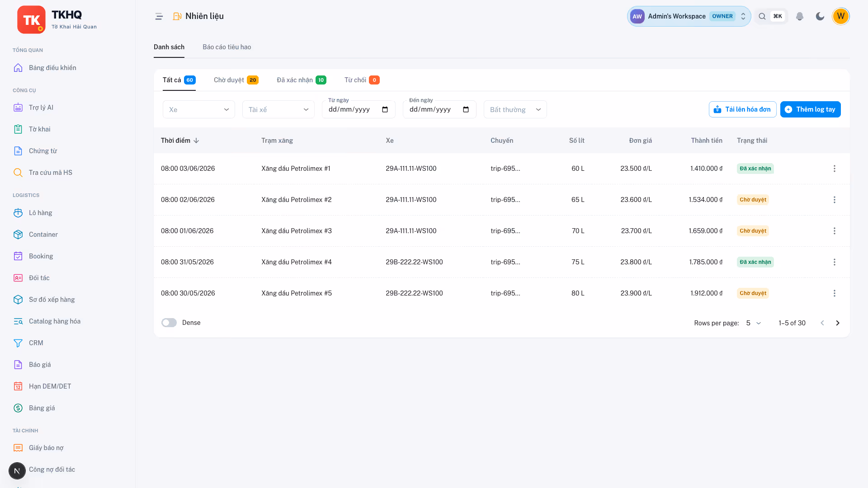Toggle the Dense table switch
The height and width of the screenshot is (488, 868).
169,323
